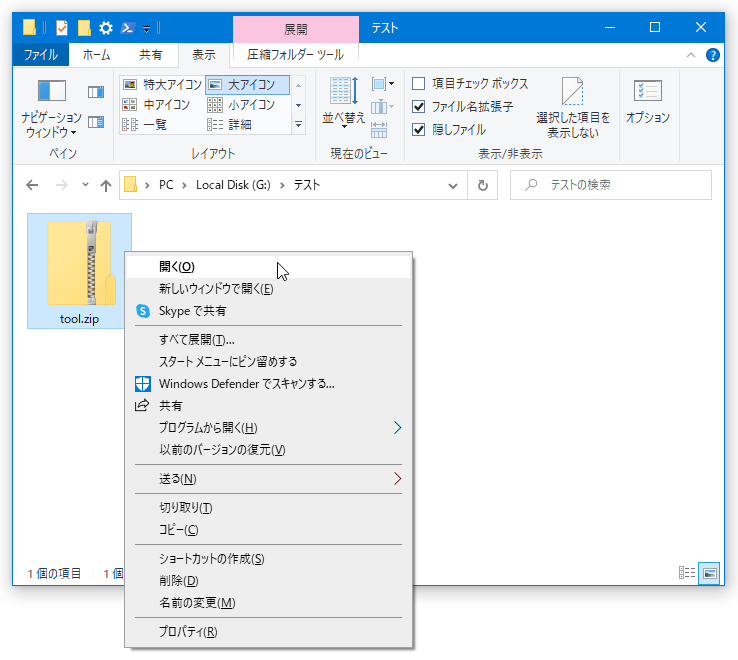
Task: Switch to 圧縮フォルダー ツール tab
Action: pos(296,55)
